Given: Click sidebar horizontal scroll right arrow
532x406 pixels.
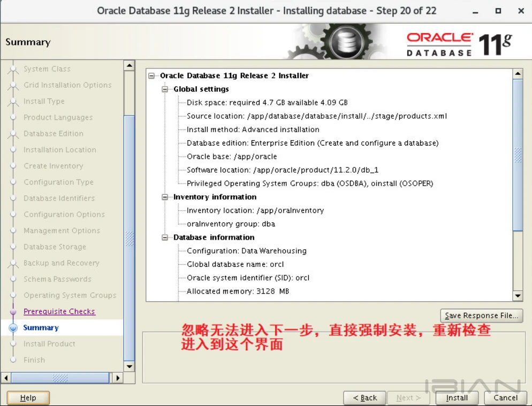Looking at the screenshot, I should tap(118, 378).
